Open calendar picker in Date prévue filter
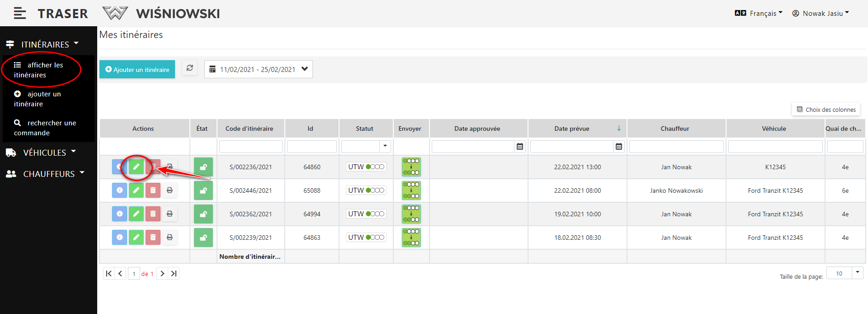The width and height of the screenshot is (868, 314). [x=618, y=147]
